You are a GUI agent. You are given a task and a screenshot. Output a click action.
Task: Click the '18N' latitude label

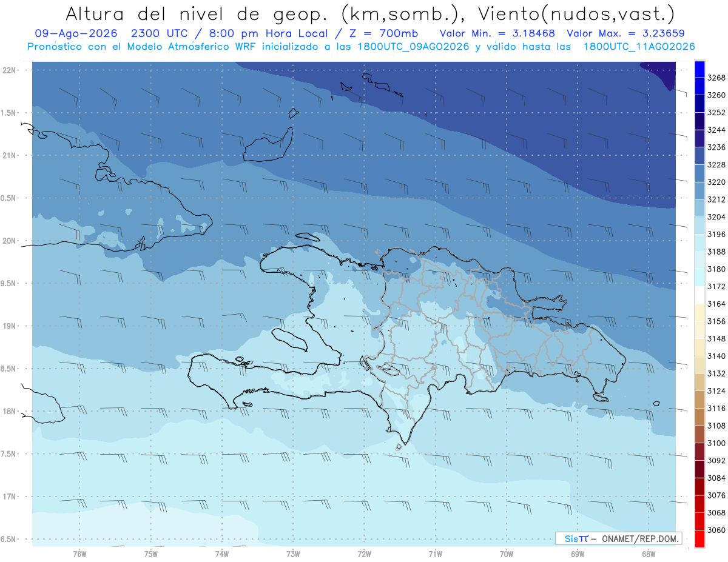(9, 411)
